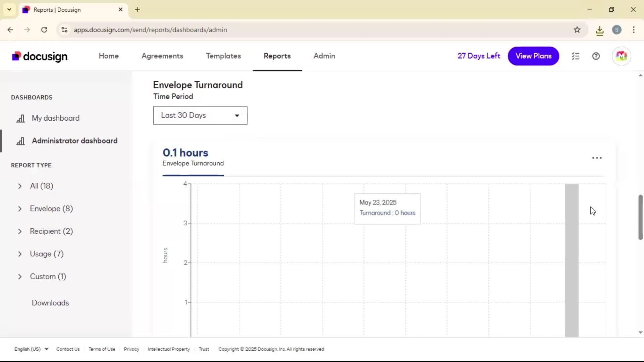Open the tab search dropdown arrow
This screenshot has width=644, height=362.
tap(9, 10)
